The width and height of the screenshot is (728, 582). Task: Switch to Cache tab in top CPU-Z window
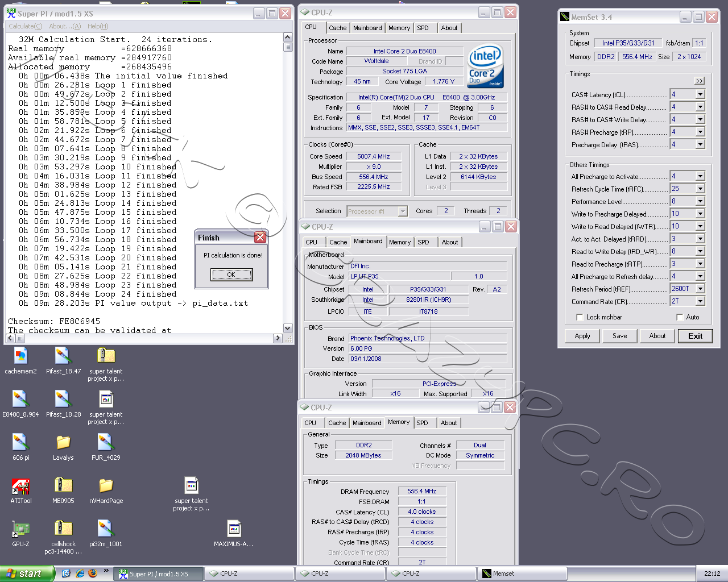(x=337, y=28)
